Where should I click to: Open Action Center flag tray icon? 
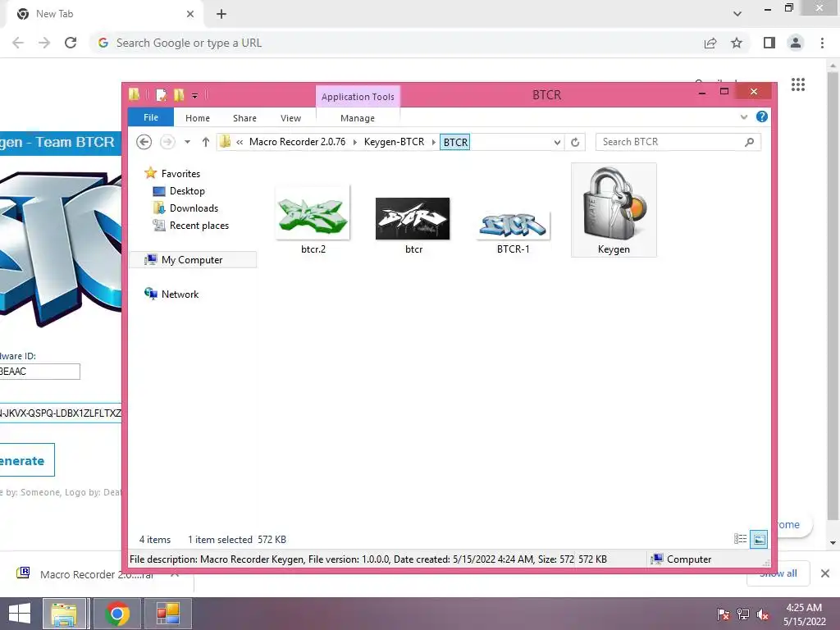tap(724, 614)
